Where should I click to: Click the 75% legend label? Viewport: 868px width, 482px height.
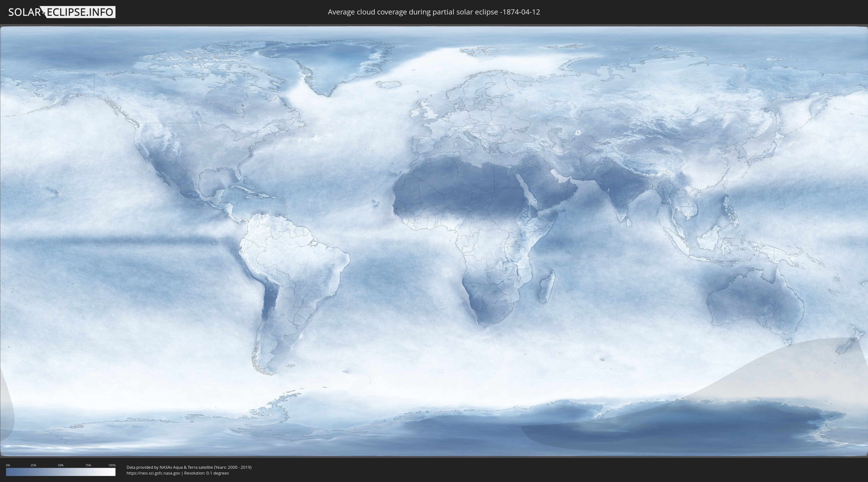[x=88, y=465]
